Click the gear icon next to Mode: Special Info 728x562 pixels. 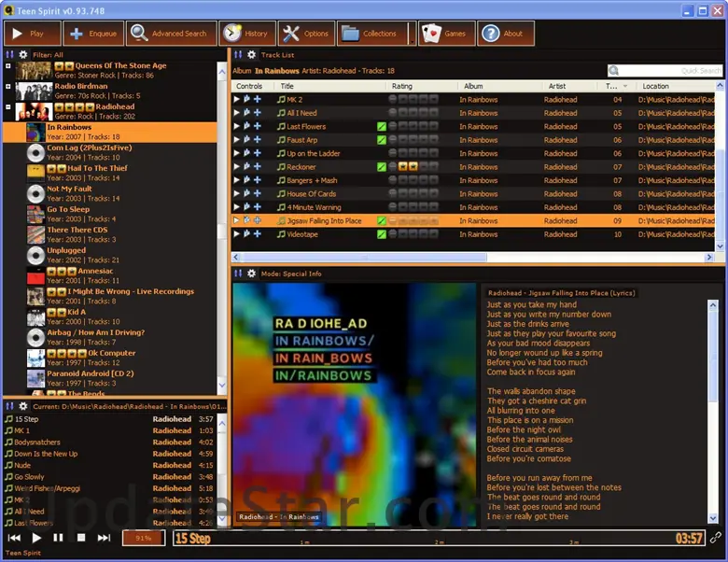251,274
